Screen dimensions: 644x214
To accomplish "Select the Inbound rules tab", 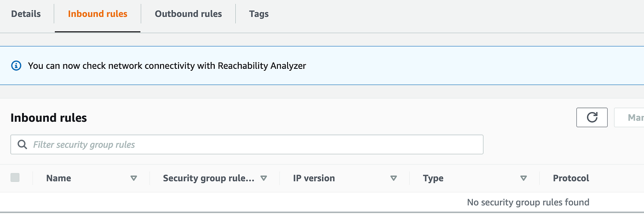I will [98, 14].
